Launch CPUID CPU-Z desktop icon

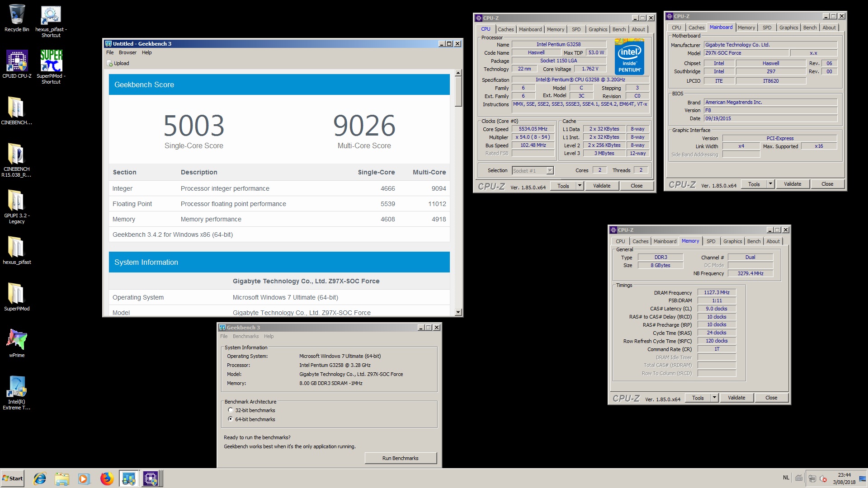tap(17, 64)
